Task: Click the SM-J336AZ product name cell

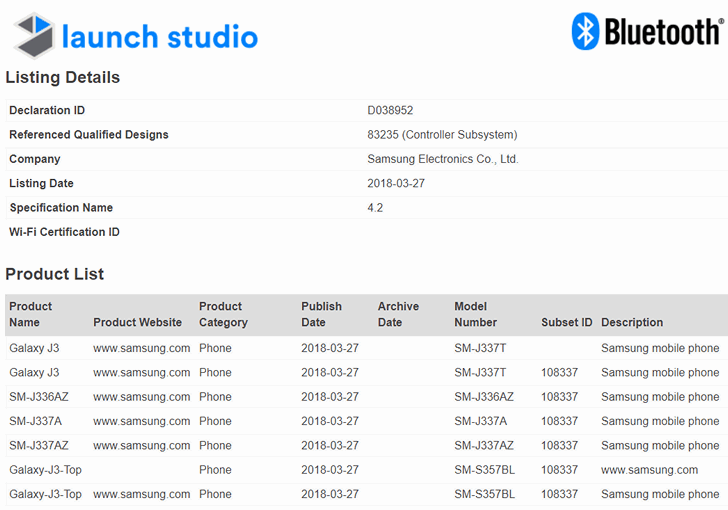Action: tap(39, 397)
